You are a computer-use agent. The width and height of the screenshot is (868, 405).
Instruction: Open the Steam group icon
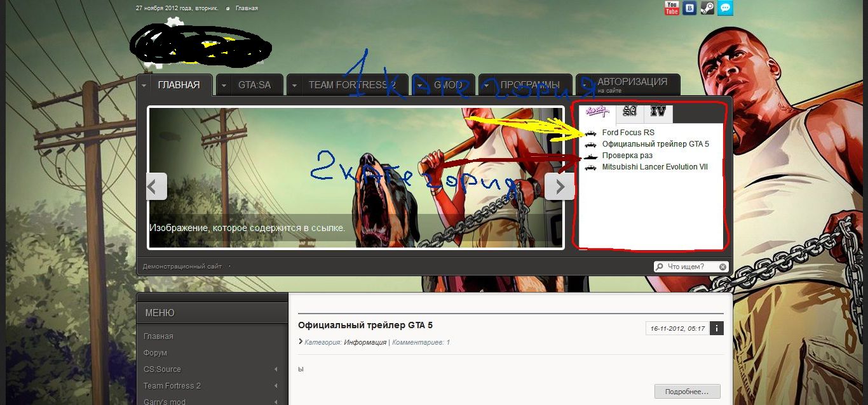click(707, 8)
